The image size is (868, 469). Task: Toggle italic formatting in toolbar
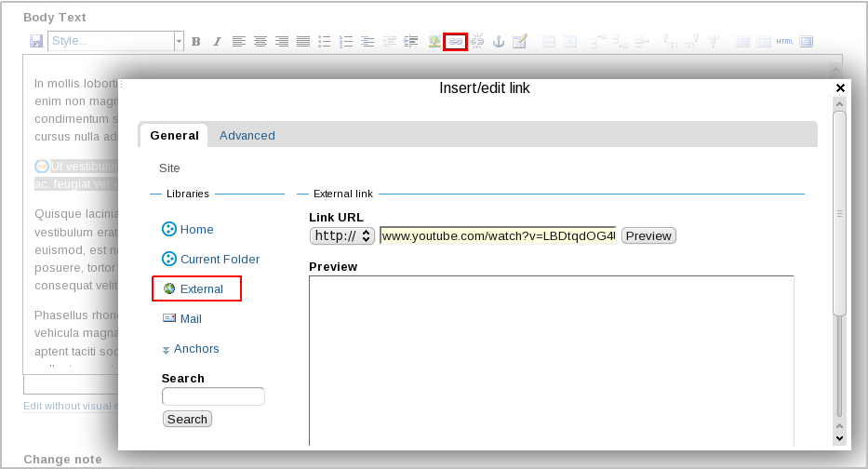(x=217, y=42)
